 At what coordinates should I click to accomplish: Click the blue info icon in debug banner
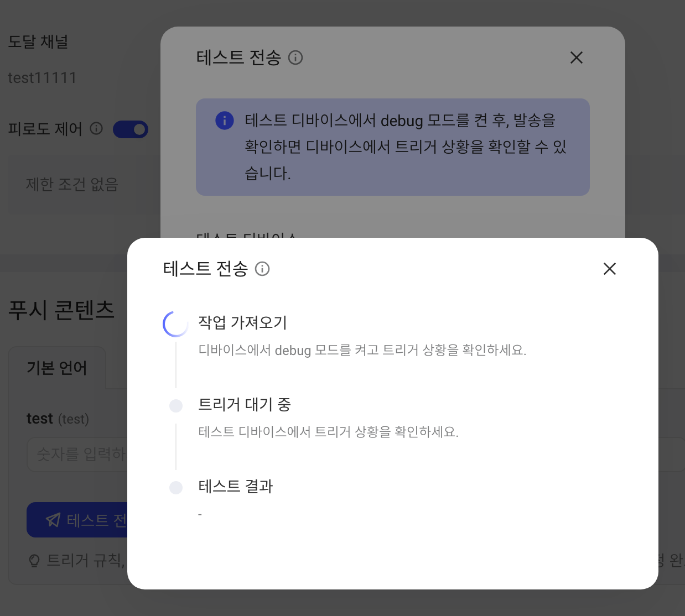(x=225, y=120)
